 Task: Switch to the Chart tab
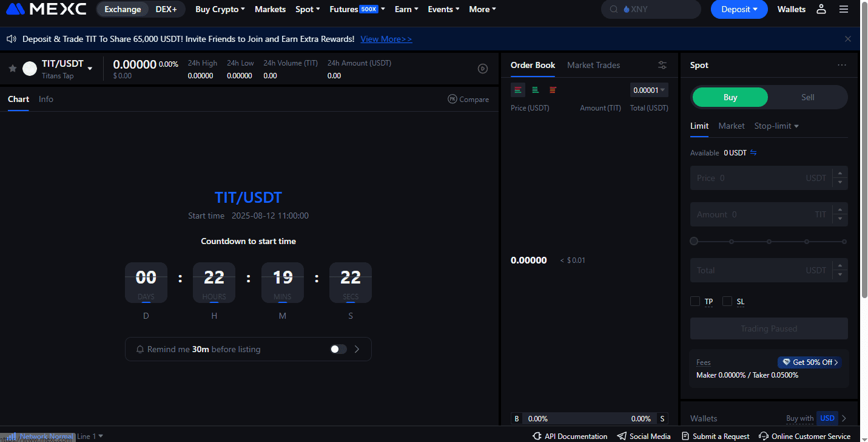coord(18,99)
